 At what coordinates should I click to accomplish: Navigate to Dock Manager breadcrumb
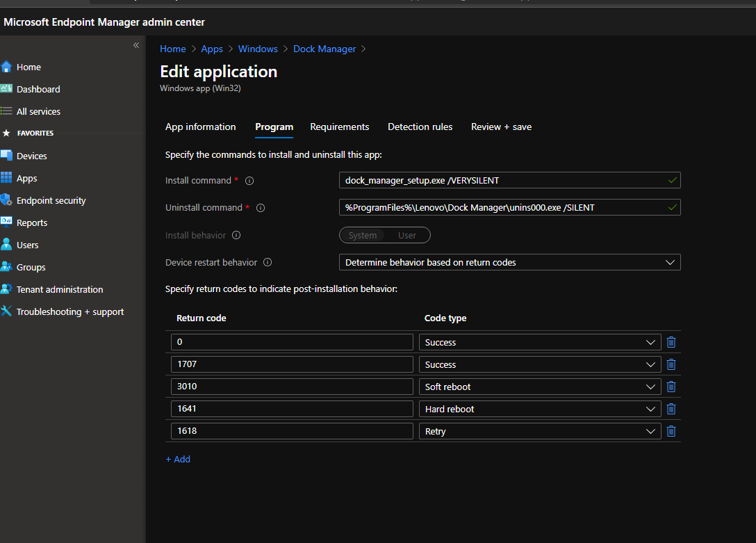coord(324,49)
